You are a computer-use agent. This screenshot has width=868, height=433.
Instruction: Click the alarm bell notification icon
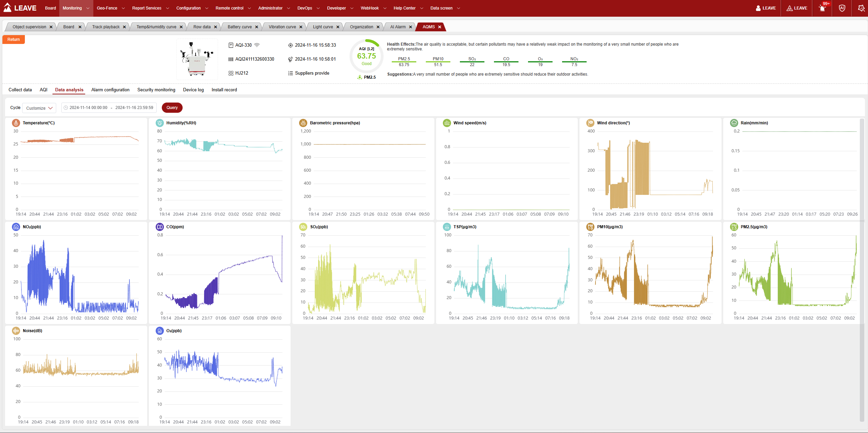[x=822, y=8]
